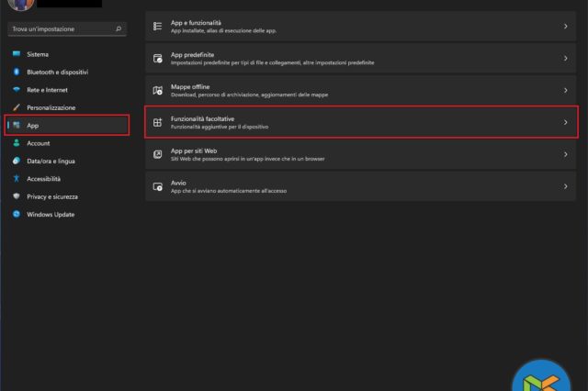Expand App predefinite chevron

point(566,59)
